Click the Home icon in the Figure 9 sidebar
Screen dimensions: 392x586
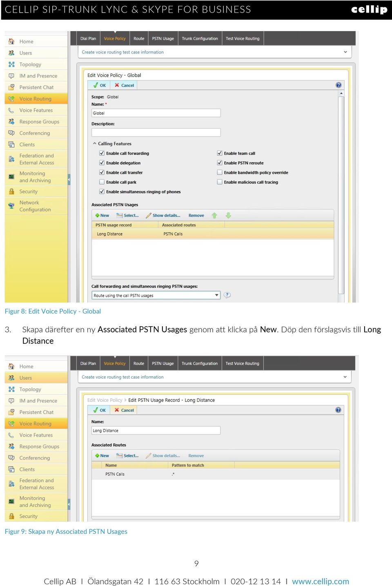[x=11, y=366]
